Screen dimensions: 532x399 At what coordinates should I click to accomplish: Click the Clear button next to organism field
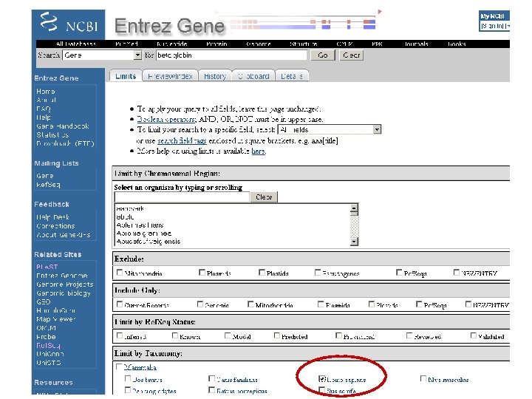coord(264,197)
